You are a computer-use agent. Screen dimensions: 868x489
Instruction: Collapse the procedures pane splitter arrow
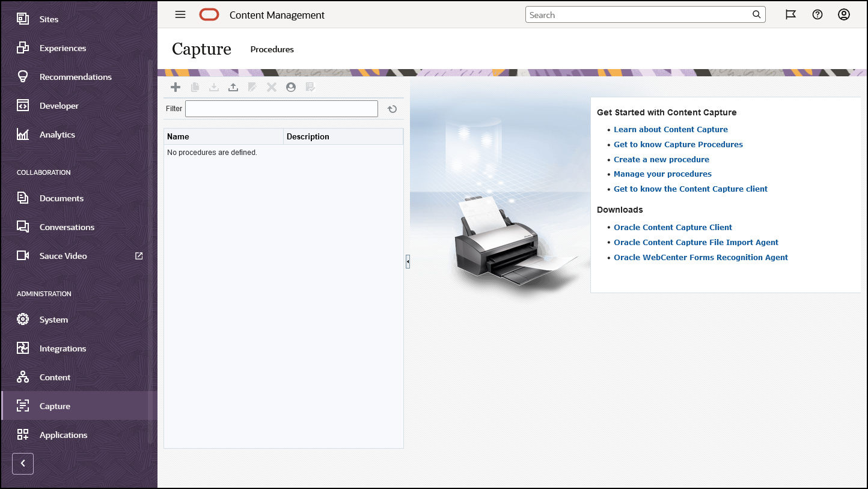pos(408,261)
